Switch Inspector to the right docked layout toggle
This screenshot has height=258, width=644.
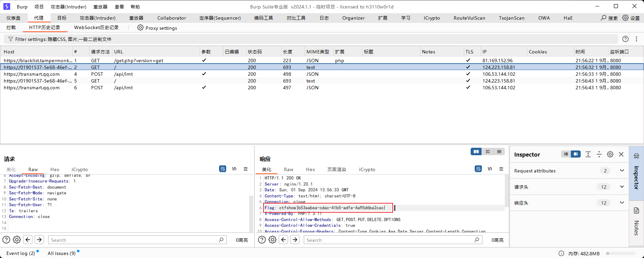(576, 154)
